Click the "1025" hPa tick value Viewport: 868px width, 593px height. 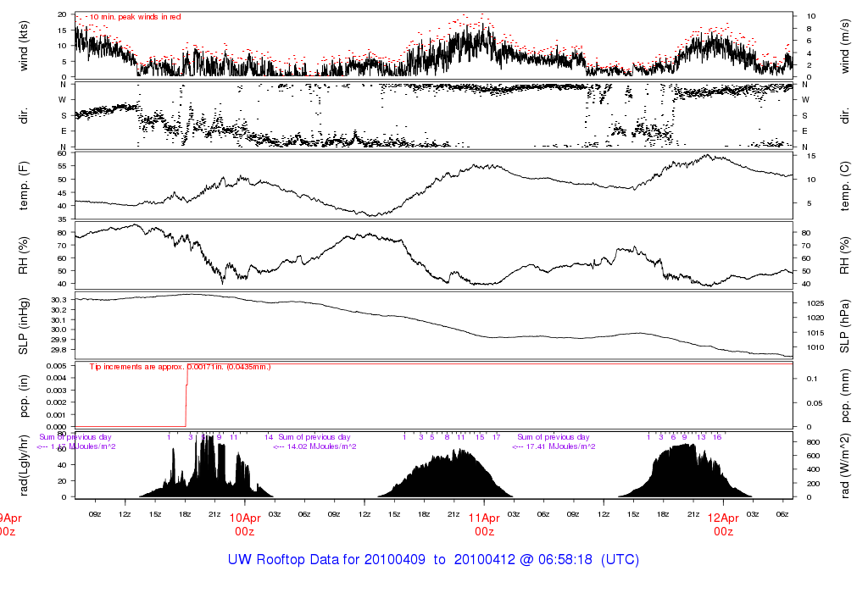click(x=815, y=303)
